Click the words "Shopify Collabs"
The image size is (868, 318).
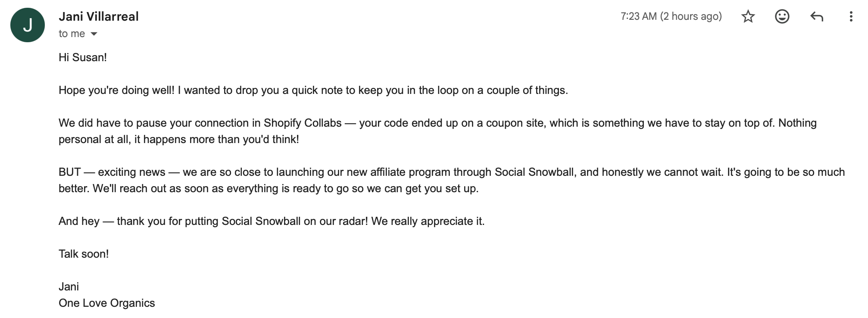pyautogui.click(x=303, y=123)
